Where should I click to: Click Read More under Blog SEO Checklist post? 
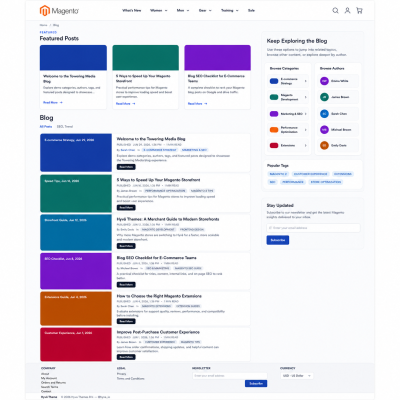[126, 285]
